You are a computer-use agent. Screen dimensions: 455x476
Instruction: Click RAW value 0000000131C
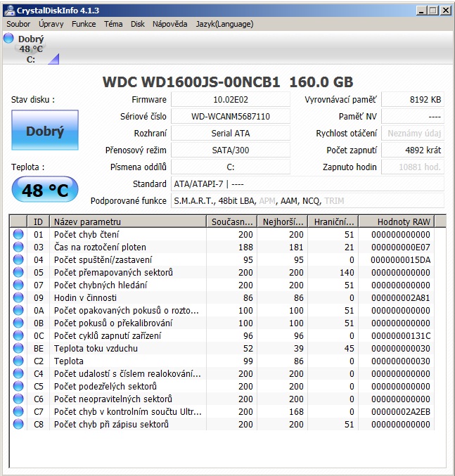coord(401,336)
